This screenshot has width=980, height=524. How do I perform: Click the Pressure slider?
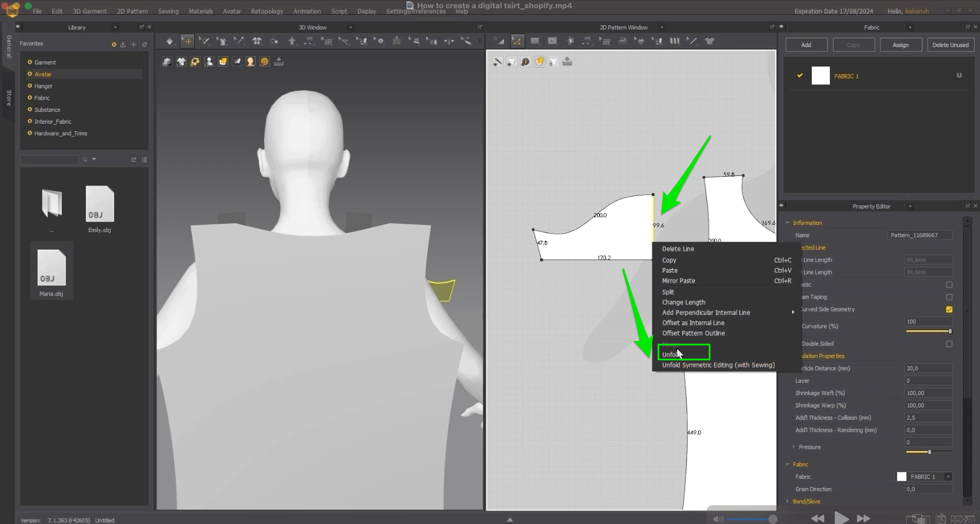click(x=929, y=452)
